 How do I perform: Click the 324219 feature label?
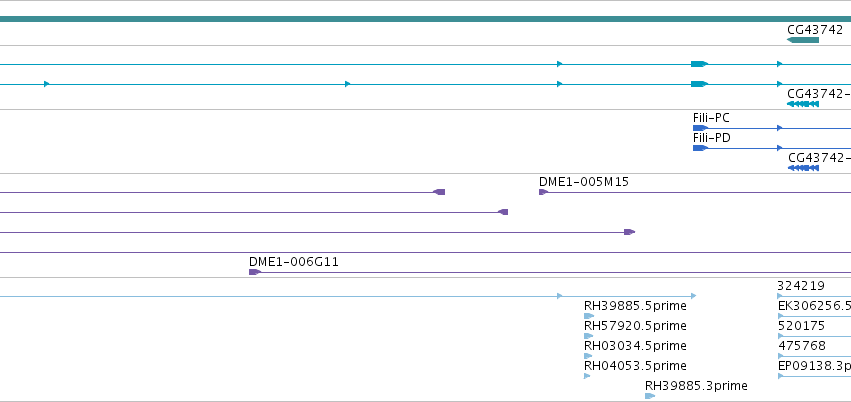tap(801, 286)
